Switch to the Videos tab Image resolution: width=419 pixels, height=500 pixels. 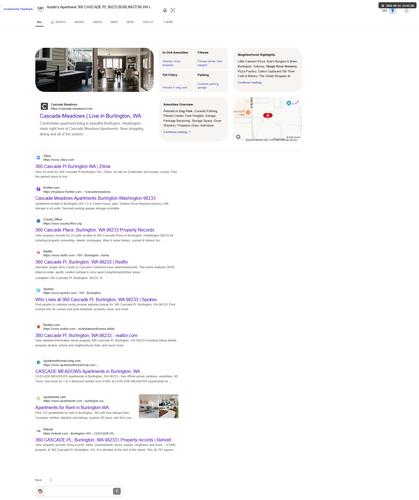pos(97,22)
